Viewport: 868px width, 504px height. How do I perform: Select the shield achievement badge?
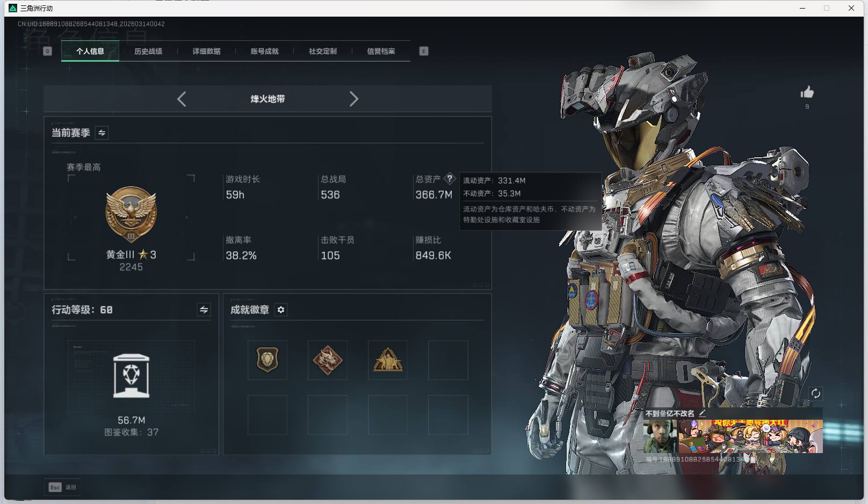coord(267,360)
